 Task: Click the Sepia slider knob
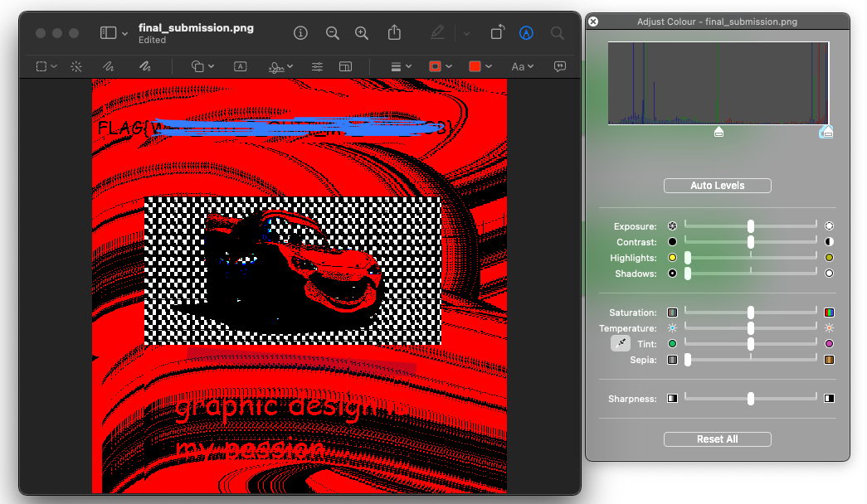point(688,360)
